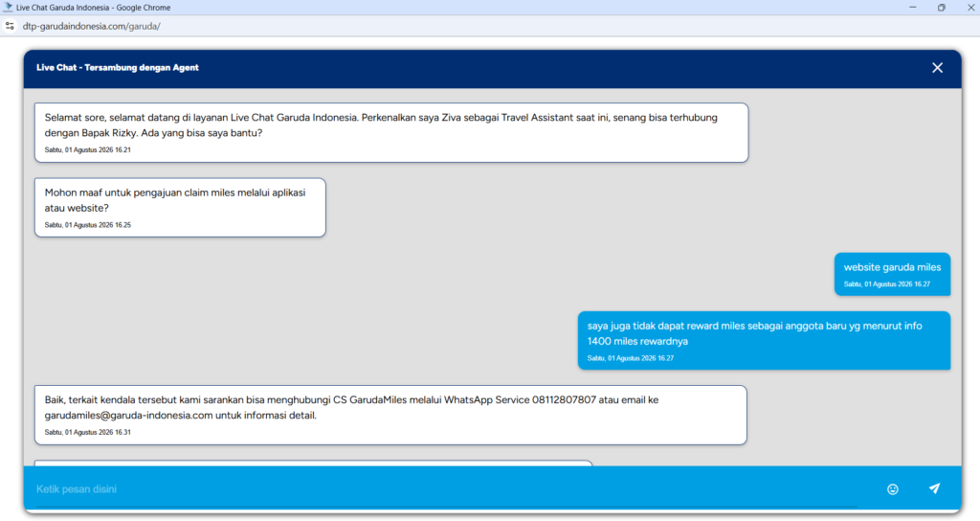
Task: Click the message asking about claim miles
Action: pyautogui.click(x=180, y=208)
